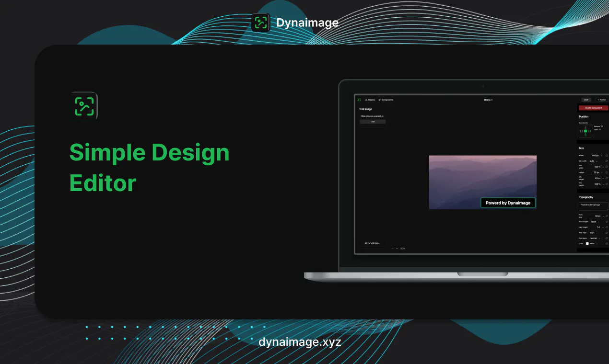Toggle the right constraint arrow

click(x=589, y=131)
